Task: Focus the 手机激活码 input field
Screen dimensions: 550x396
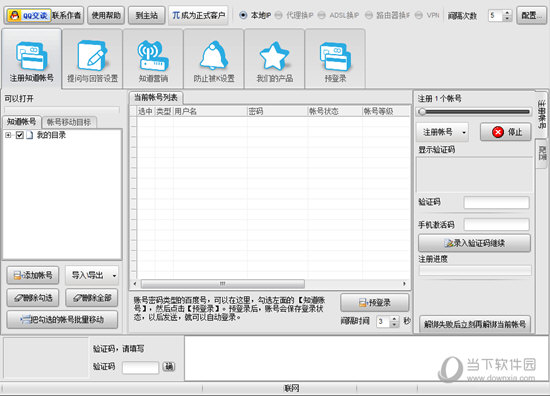Action: (x=496, y=225)
